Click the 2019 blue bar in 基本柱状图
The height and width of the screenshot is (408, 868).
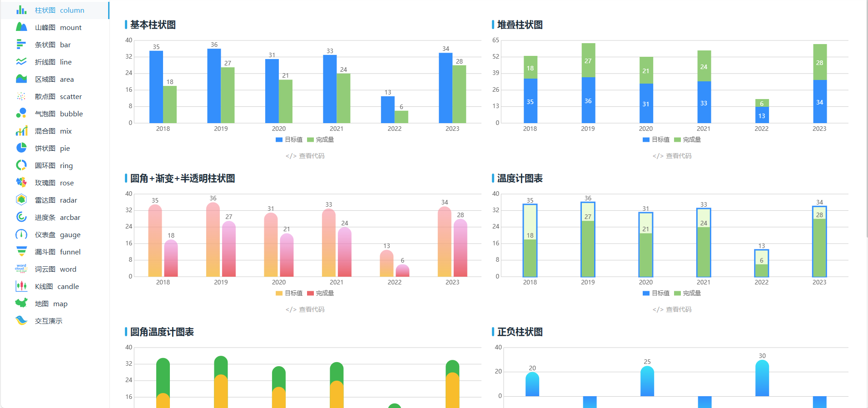[214, 86]
